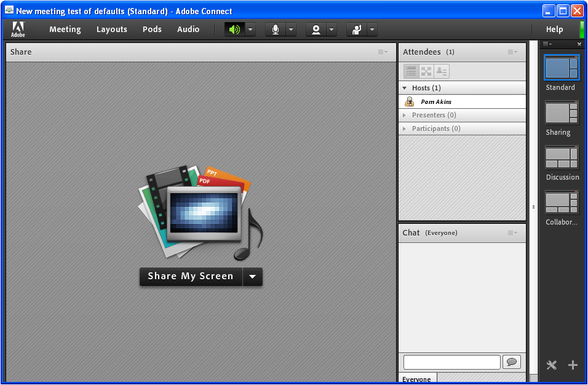Open the speaker options dropdown arrow
Screen dimensions: 588x385
250,30
